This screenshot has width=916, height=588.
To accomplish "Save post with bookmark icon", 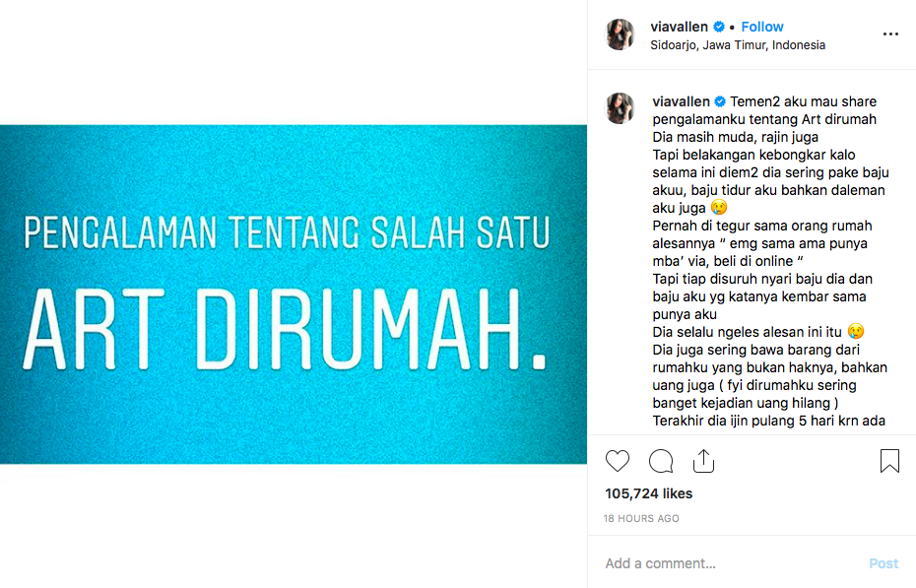I will [889, 461].
